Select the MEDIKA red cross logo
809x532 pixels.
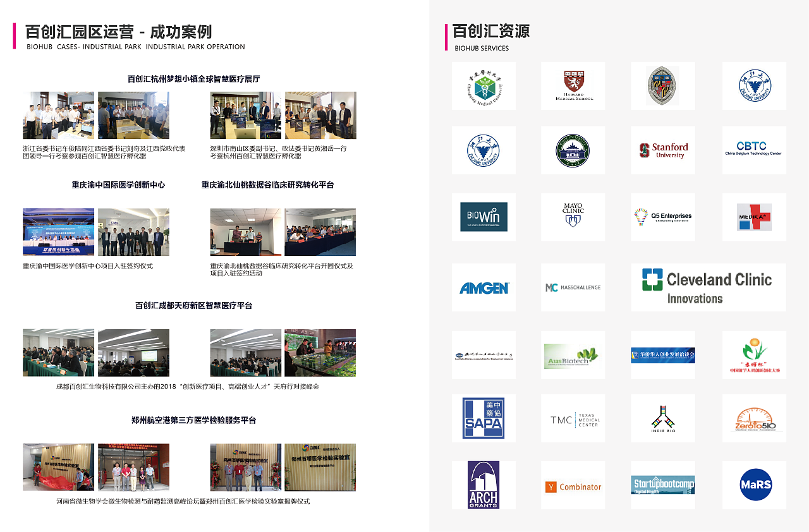click(754, 217)
